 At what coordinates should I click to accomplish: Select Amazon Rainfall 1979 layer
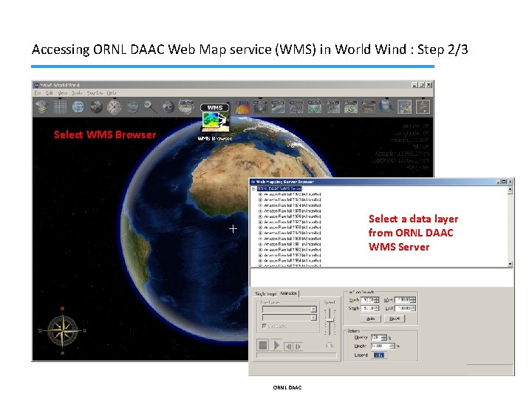[x=292, y=233]
